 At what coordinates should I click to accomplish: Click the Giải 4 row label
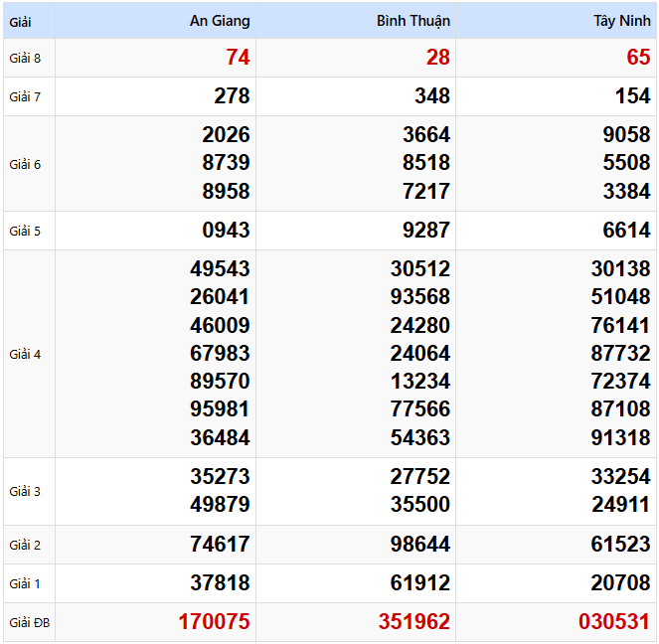26,354
